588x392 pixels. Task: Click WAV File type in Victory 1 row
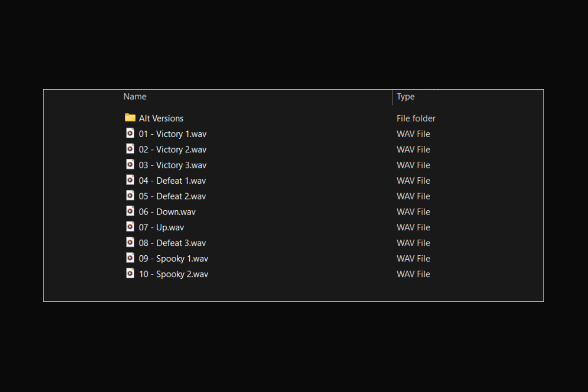pos(414,134)
